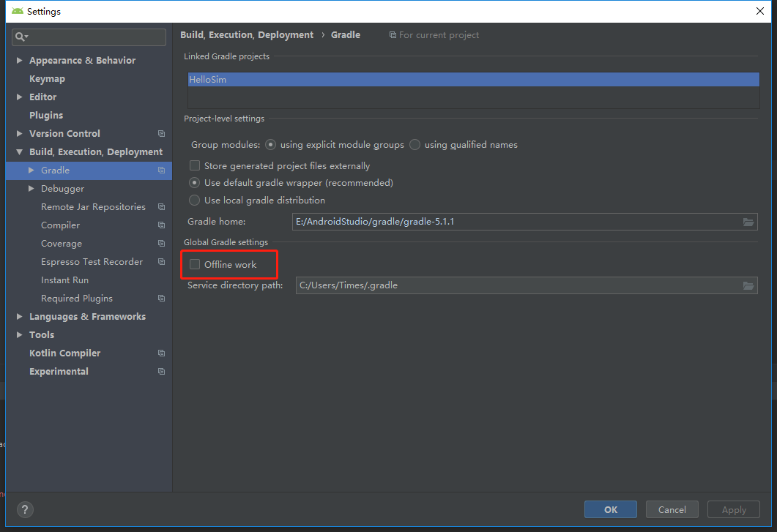Click the For current project indicator icon
This screenshot has height=532, width=777.
pos(393,34)
